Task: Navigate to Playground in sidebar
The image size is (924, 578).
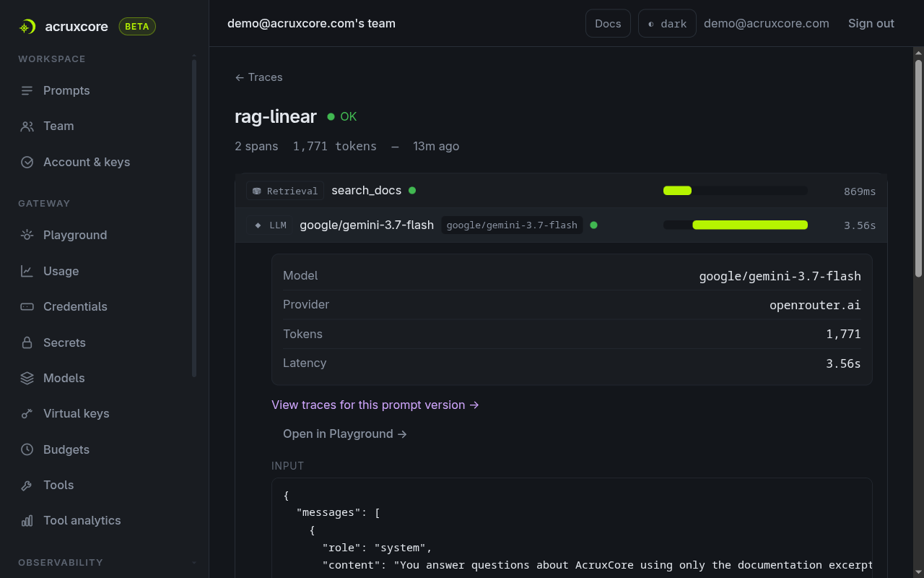Action: coord(75,235)
